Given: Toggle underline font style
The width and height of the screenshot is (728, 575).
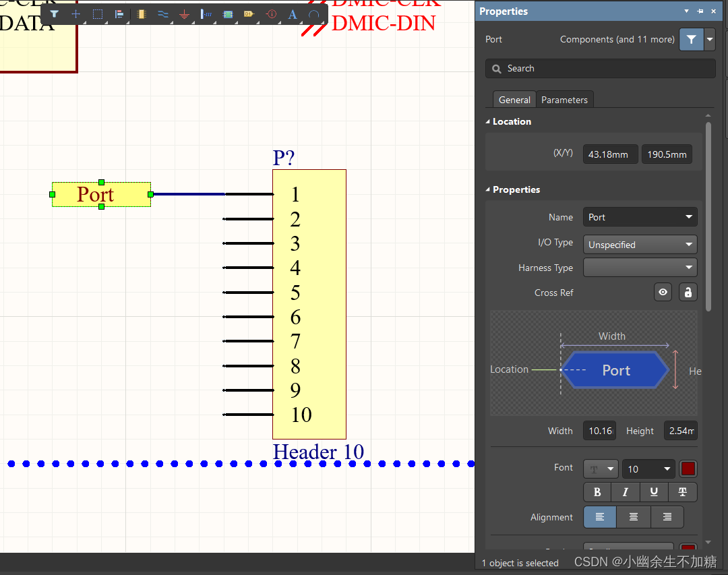Looking at the screenshot, I should click(654, 492).
